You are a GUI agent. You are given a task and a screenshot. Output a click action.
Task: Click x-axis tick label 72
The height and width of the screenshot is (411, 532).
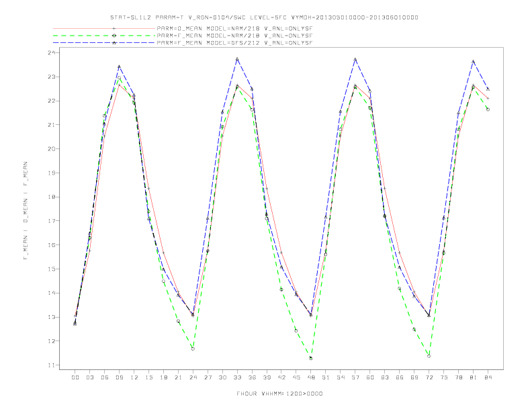(429, 377)
